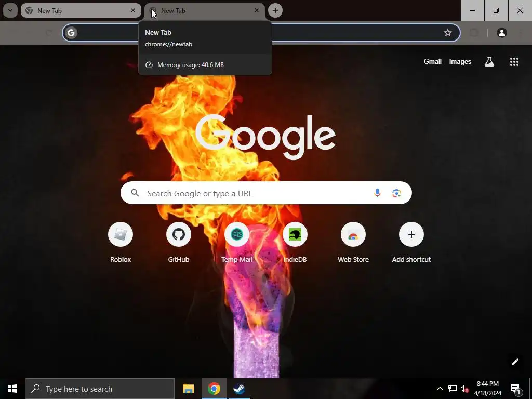Open the Chrome profile avatar menu
Image resolution: width=532 pixels, height=399 pixels.
point(501,33)
